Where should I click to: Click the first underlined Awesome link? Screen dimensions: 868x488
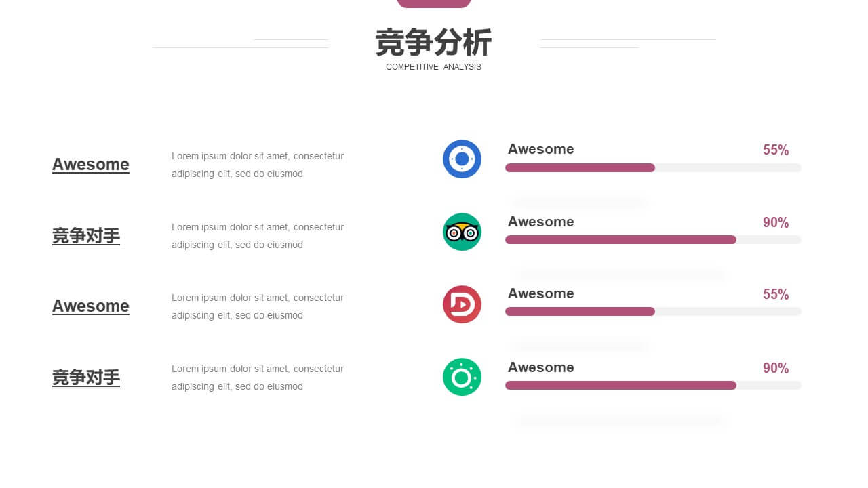click(x=91, y=165)
